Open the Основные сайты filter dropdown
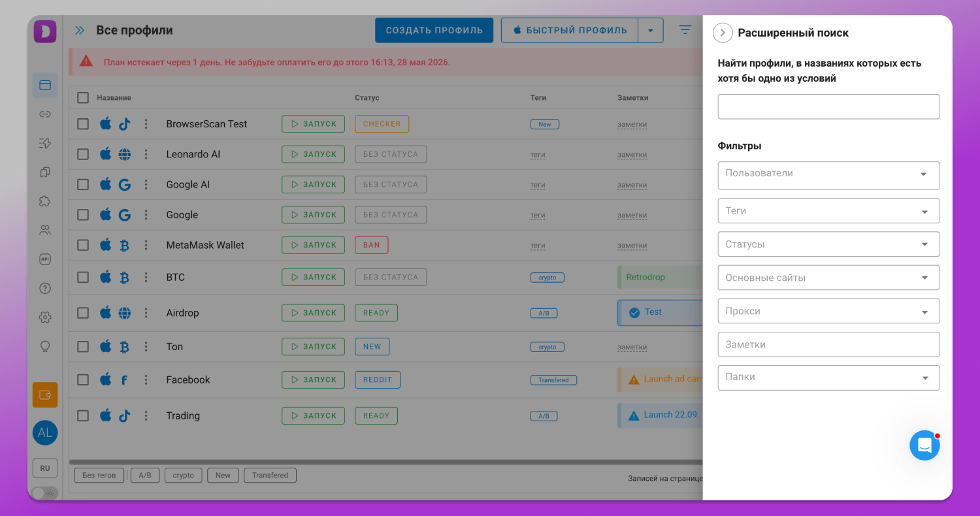The width and height of the screenshot is (980, 516). pyautogui.click(x=828, y=278)
